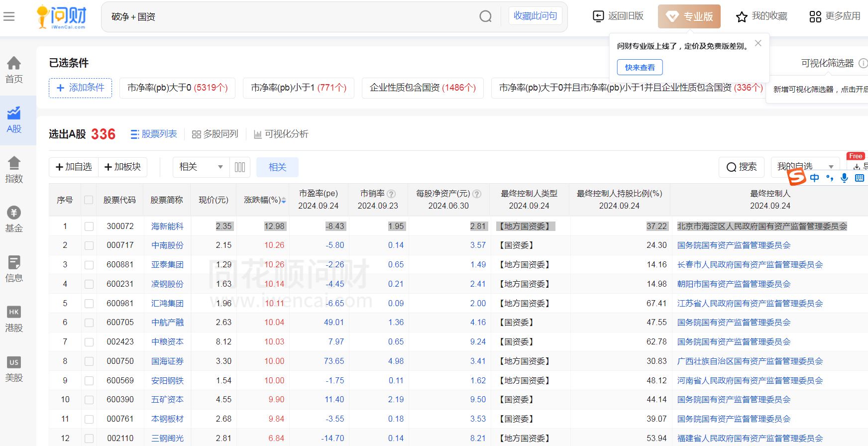Click 添加条件 button
Image resolution: width=868 pixels, height=446 pixels.
pos(81,88)
